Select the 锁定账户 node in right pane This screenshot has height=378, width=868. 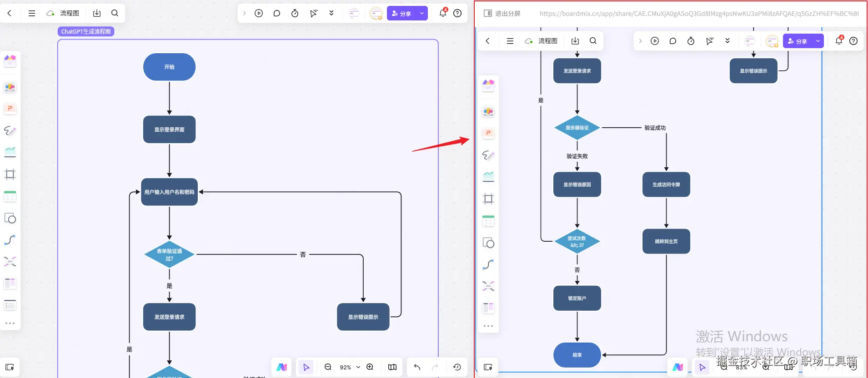click(577, 298)
